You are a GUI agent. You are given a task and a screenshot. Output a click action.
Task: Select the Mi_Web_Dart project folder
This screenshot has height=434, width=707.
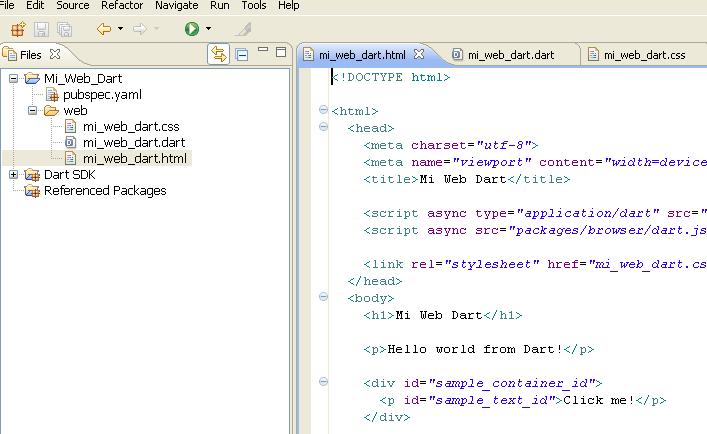pyautogui.click(x=83, y=78)
